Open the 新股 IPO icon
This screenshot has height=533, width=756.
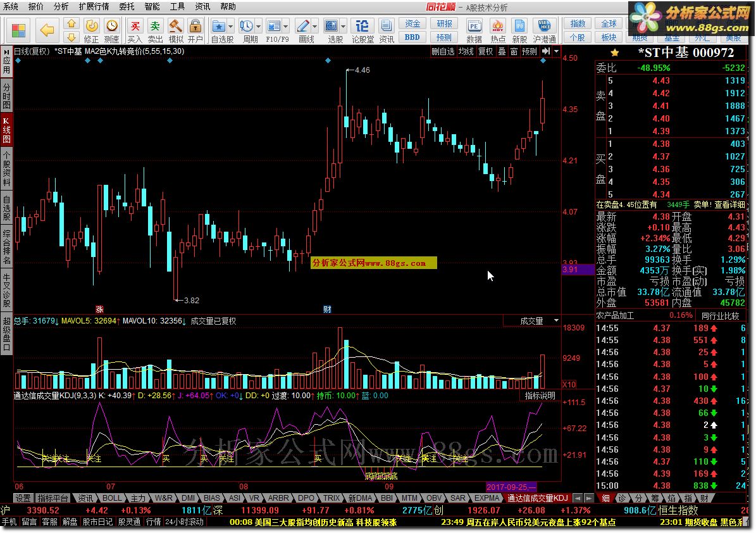519,31
